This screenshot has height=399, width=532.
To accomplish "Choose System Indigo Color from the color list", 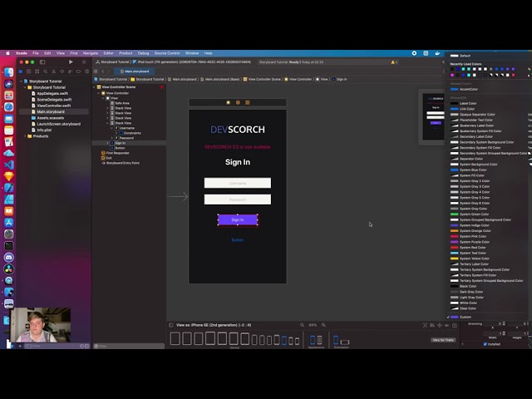I will 475,225.
